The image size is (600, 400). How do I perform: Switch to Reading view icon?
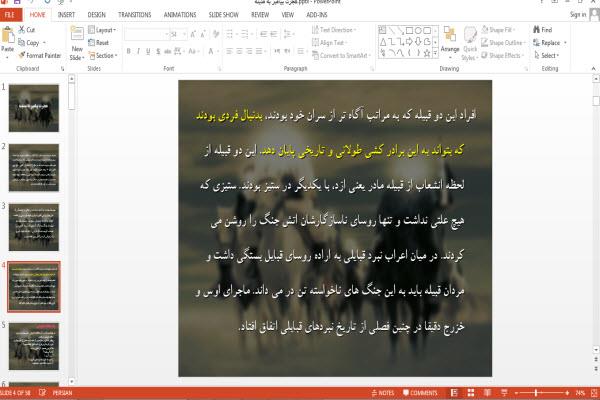tap(488, 393)
